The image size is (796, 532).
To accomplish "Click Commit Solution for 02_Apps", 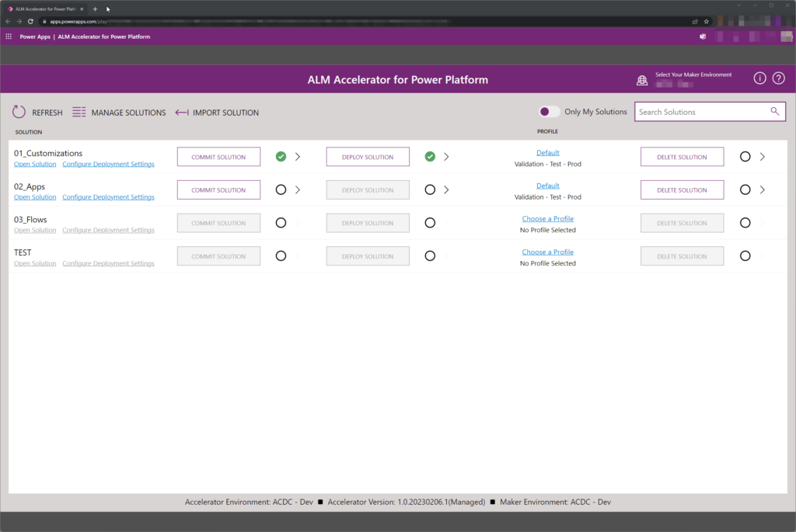I will tap(218, 190).
